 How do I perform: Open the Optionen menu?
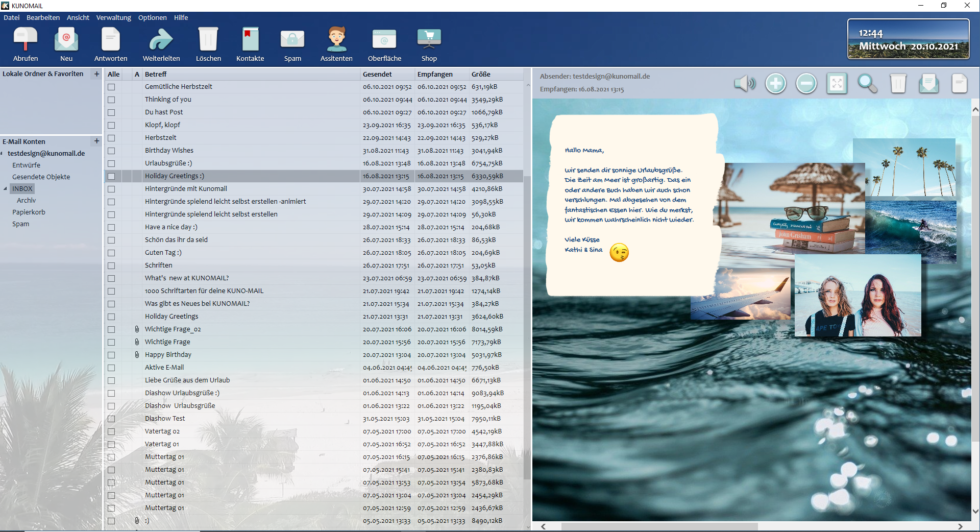(152, 17)
